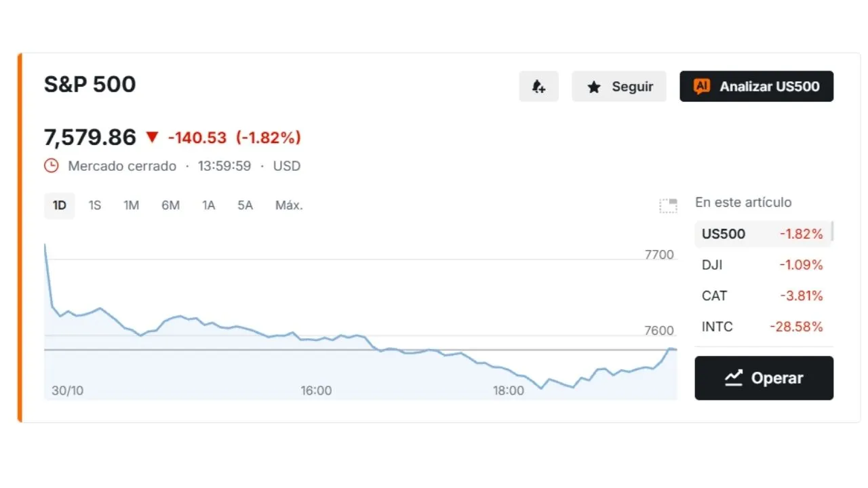Select the 1M chart period
Screen dimensions: 868x488
(131, 205)
